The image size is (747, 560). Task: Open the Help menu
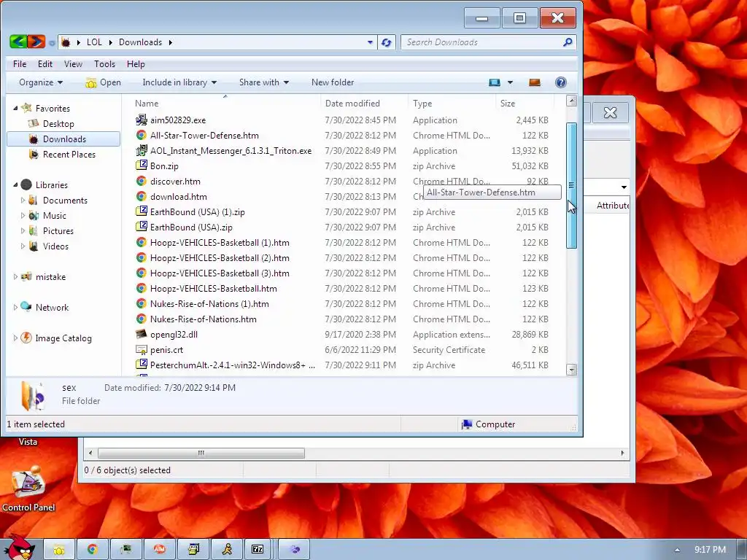tap(136, 64)
